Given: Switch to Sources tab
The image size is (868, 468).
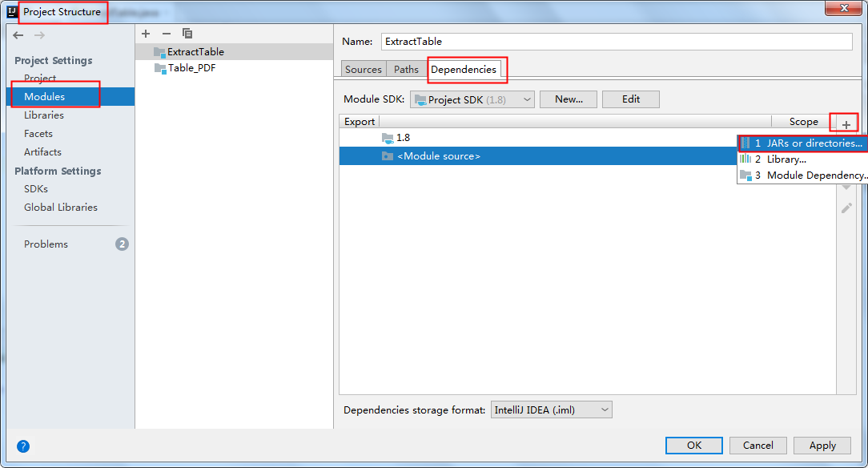Looking at the screenshot, I should pyautogui.click(x=364, y=69).
